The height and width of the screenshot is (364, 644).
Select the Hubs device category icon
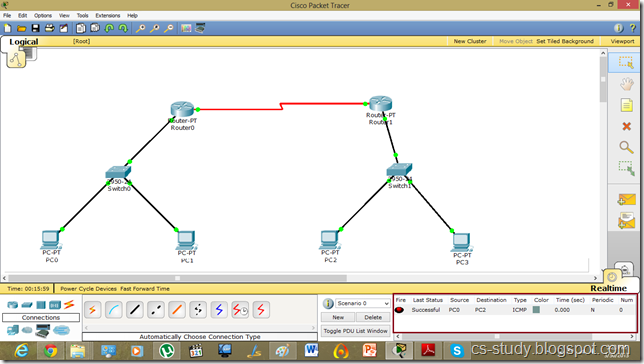tap(41, 305)
